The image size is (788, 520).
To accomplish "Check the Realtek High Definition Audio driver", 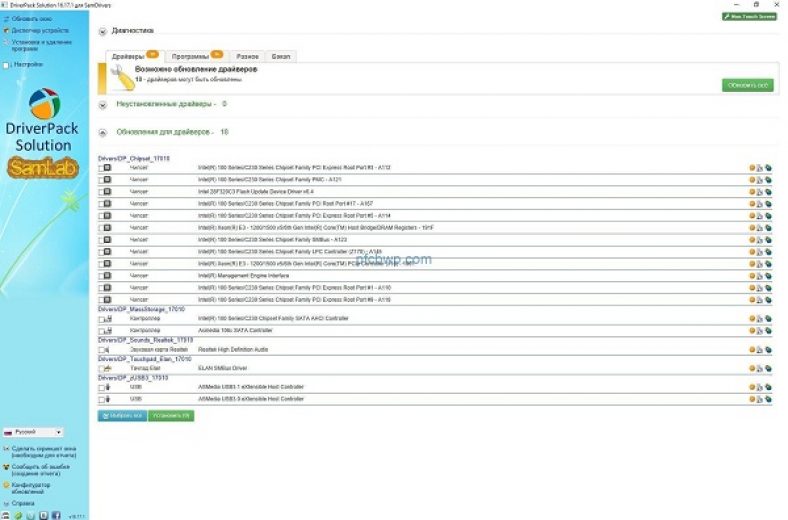I will pos(101,350).
